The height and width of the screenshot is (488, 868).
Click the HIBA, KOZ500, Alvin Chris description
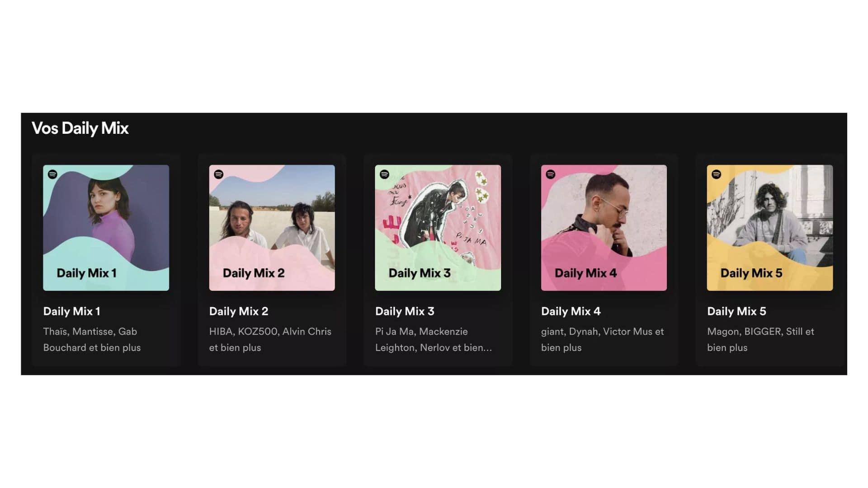(270, 340)
